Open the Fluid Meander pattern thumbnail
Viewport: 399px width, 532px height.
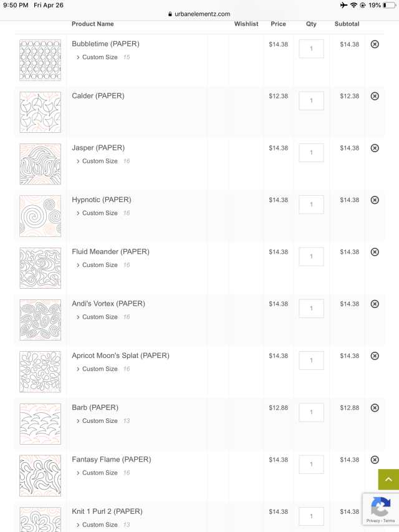click(x=40, y=268)
